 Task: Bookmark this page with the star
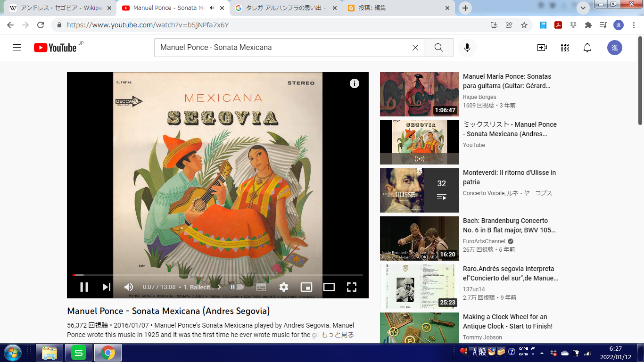click(x=524, y=25)
